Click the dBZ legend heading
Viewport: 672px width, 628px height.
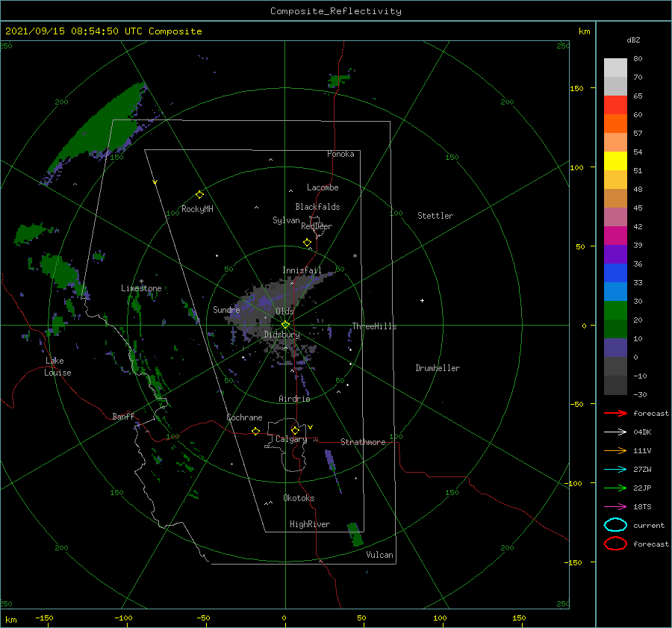[x=633, y=40]
